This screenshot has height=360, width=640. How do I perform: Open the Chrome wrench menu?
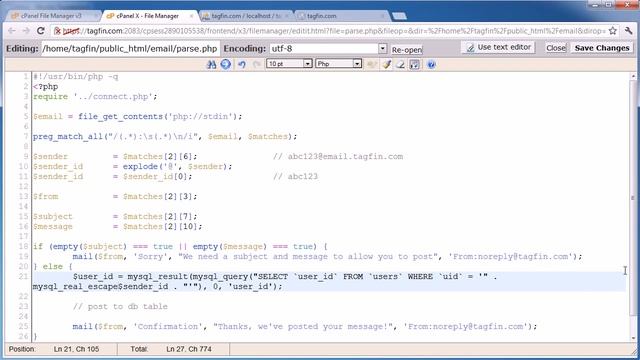(629, 31)
